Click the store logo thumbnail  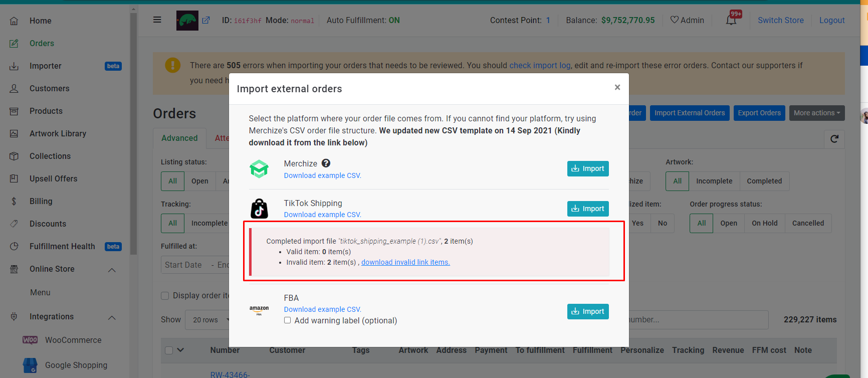pyautogui.click(x=187, y=21)
